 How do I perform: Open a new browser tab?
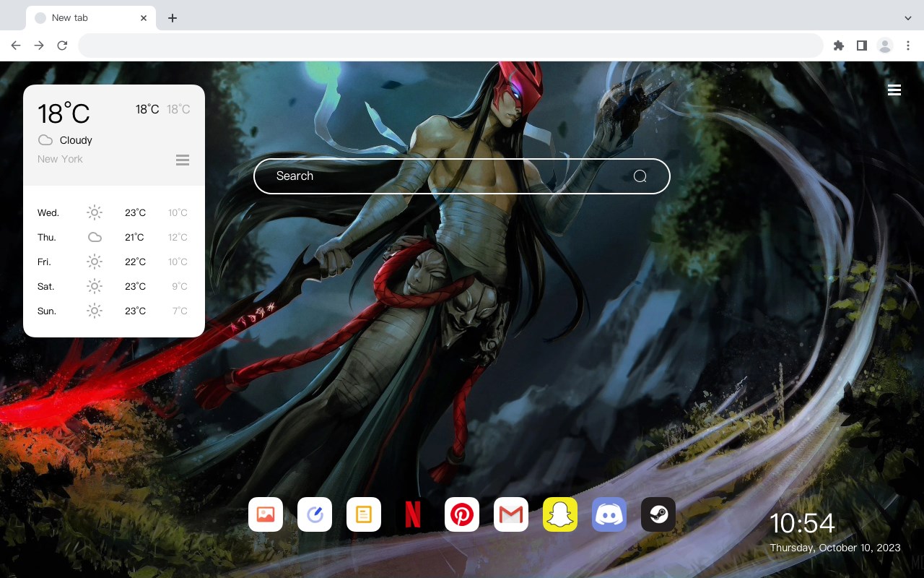coord(172,18)
